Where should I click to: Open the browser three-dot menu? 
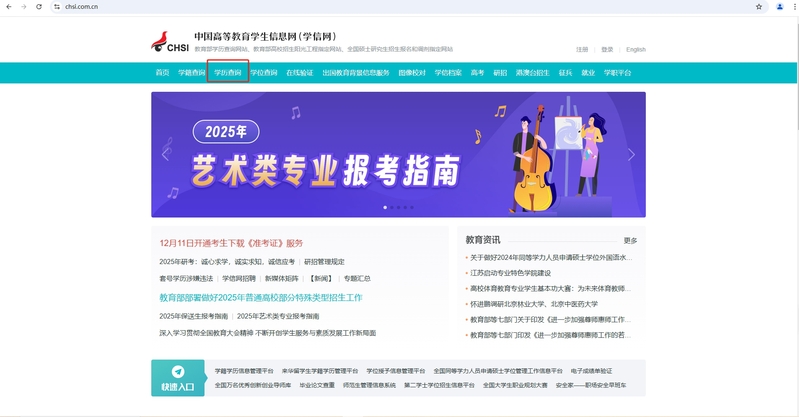pos(792,6)
